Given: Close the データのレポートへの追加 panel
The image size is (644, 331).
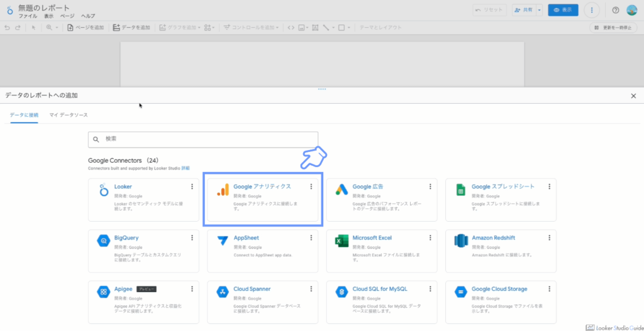Looking at the screenshot, I should [x=633, y=95].
